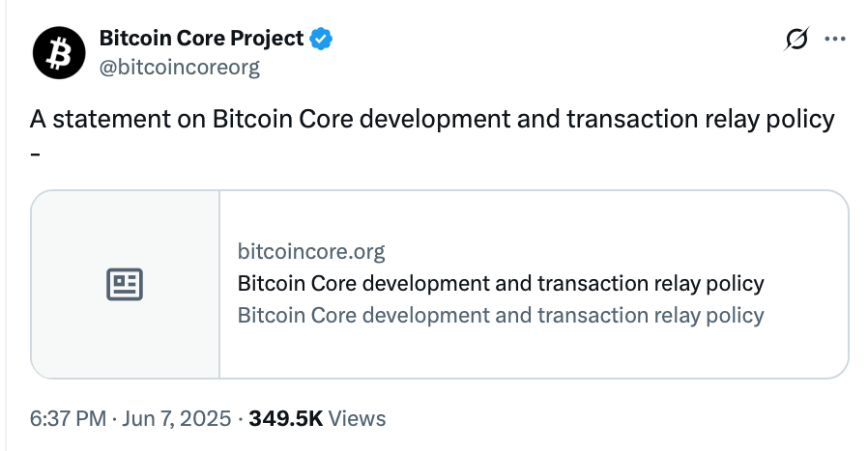Click the 349.5K view count number
This screenshot has width=868, height=451.
[x=285, y=419]
